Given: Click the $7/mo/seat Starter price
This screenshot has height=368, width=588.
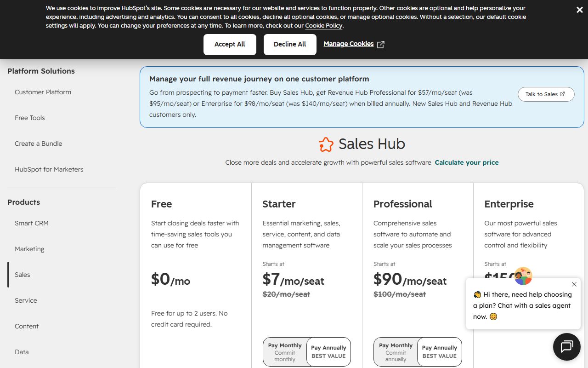Looking at the screenshot, I should point(293,279).
